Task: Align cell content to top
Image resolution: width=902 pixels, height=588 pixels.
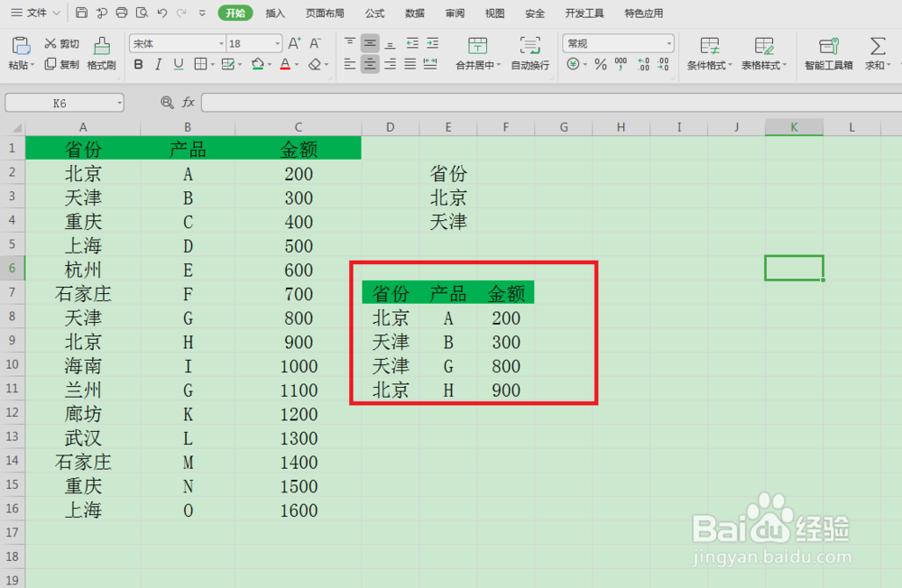Action: coord(350,43)
